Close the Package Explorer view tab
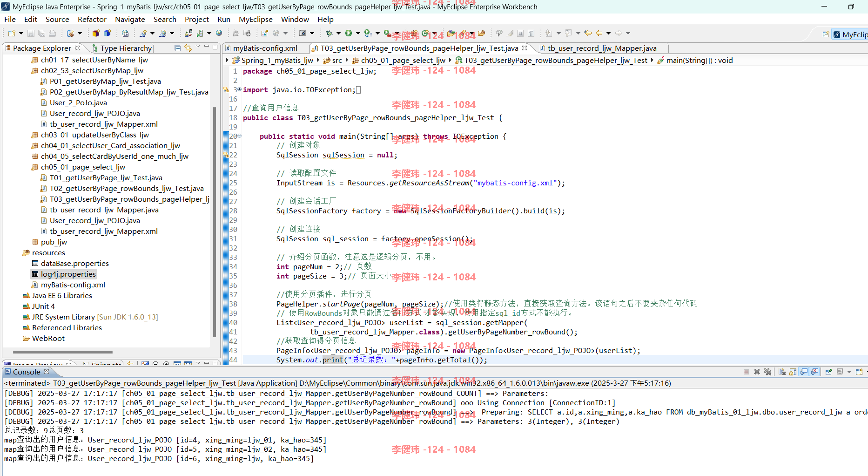 (77, 48)
